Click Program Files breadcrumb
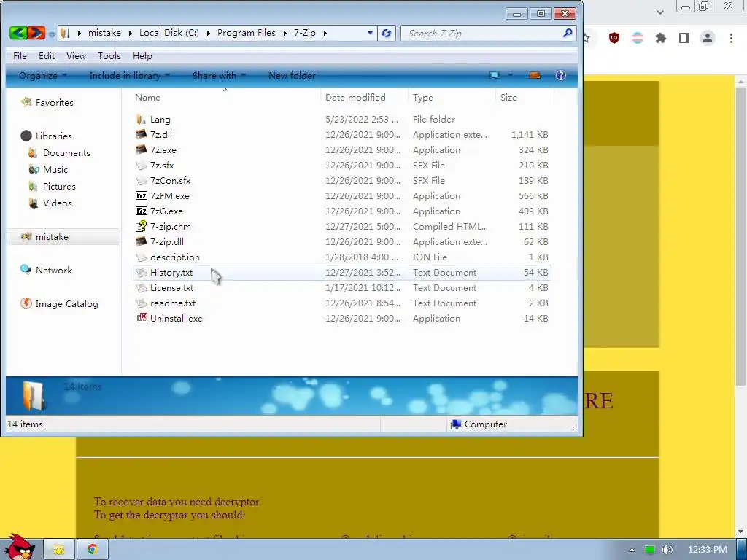This screenshot has width=747, height=560. [247, 33]
